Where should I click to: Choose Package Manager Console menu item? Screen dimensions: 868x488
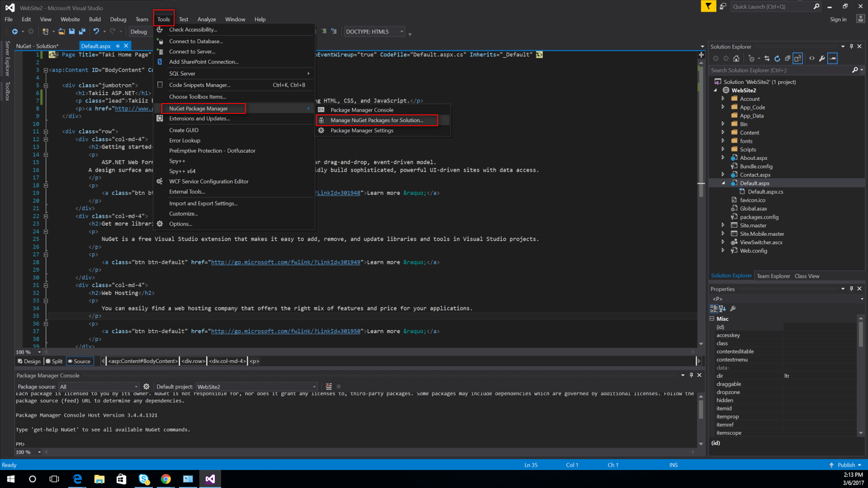coord(362,110)
